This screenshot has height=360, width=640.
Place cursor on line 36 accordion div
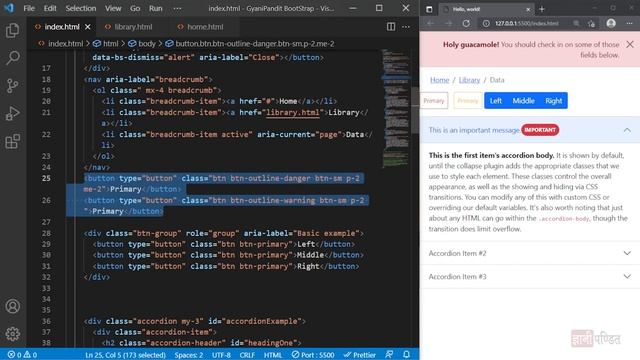(x=194, y=321)
